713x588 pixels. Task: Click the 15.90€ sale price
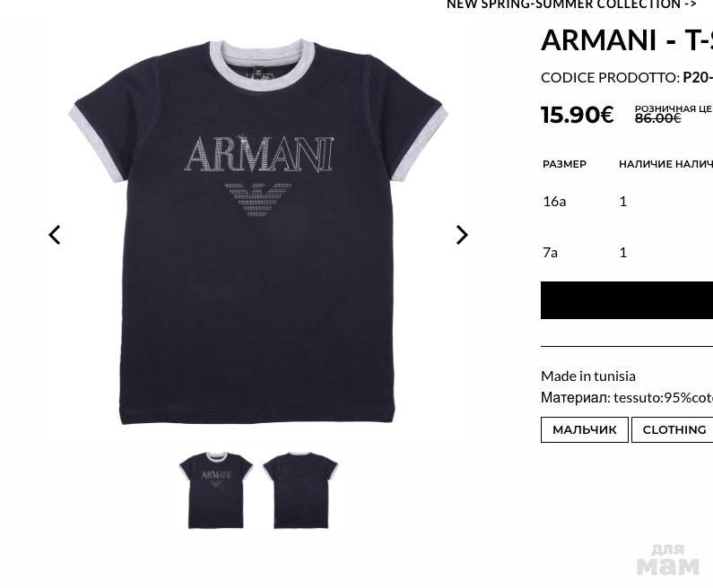(577, 115)
